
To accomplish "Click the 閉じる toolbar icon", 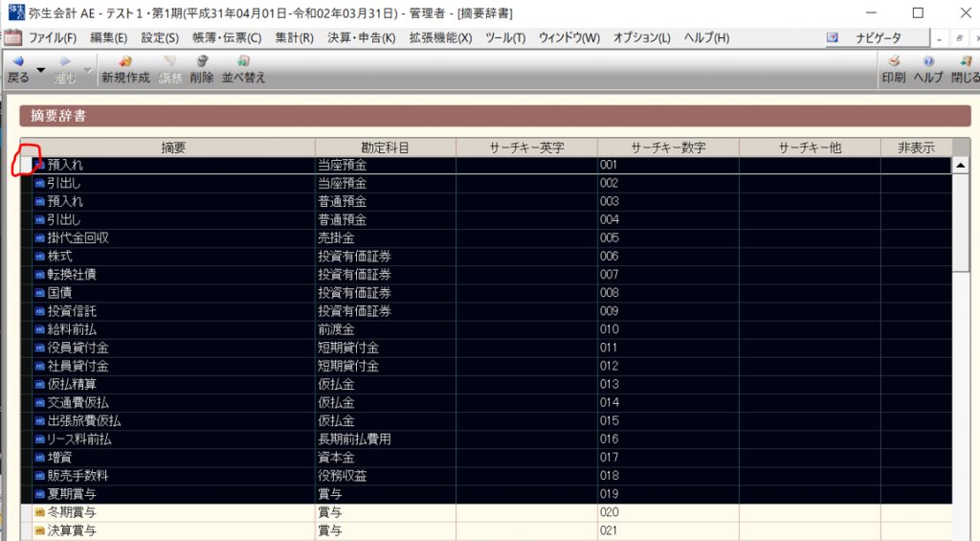I will (965, 69).
